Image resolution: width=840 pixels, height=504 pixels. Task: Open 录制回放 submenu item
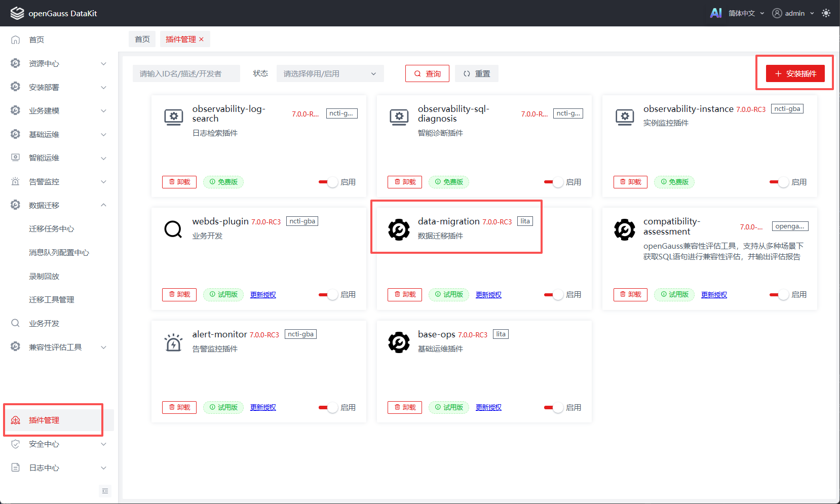[x=44, y=276]
